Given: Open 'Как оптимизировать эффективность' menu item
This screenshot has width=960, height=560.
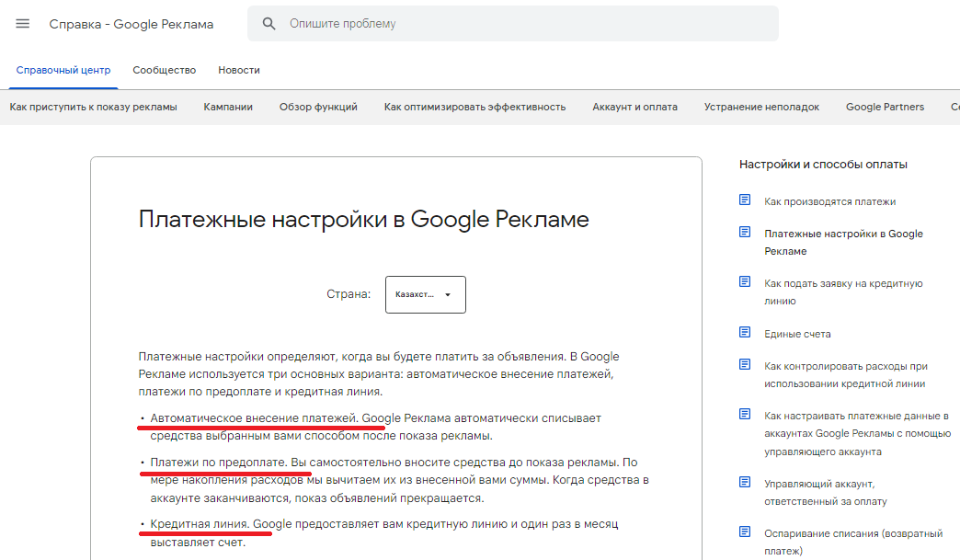Looking at the screenshot, I should point(474,107).
